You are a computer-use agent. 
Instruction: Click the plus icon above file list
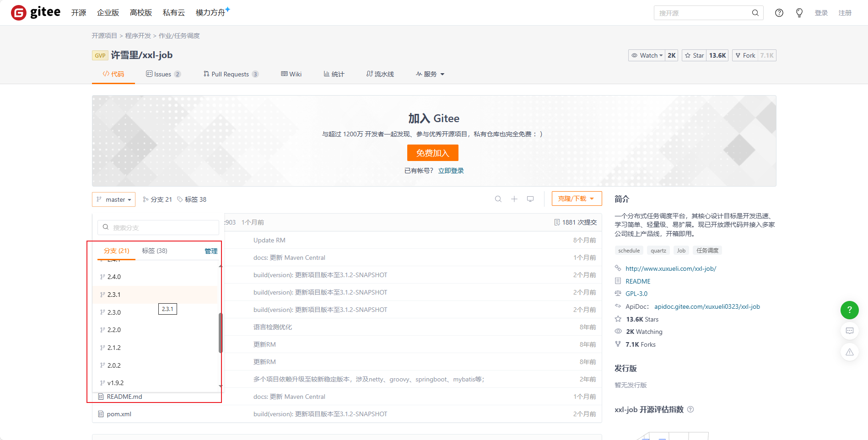514,199
